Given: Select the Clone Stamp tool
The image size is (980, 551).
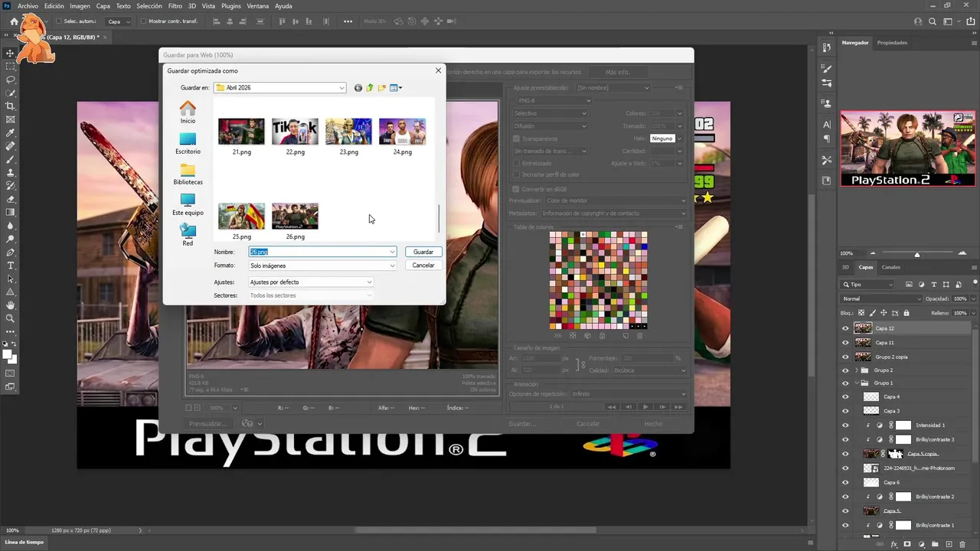Looking at the screenshot, I should click(x=11, y=173).
